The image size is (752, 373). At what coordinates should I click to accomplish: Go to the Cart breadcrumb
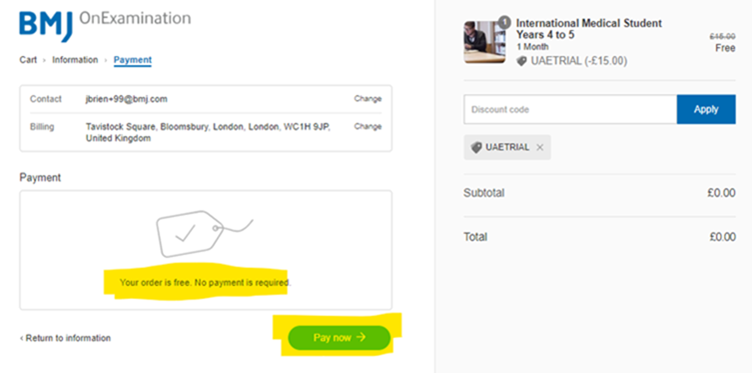coord(28,60)
